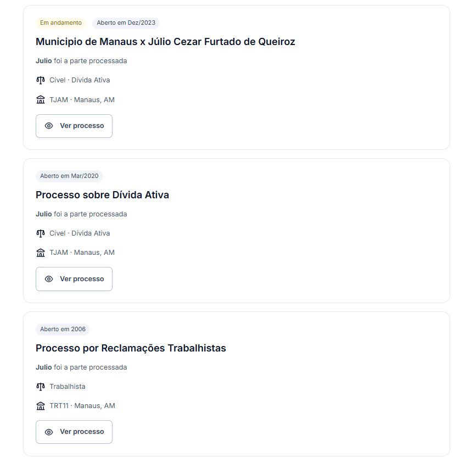Viewport: 476px width, 463px height.
Task: Click the Aberto em Dez/2023 badge
Action: click(126, 23)
